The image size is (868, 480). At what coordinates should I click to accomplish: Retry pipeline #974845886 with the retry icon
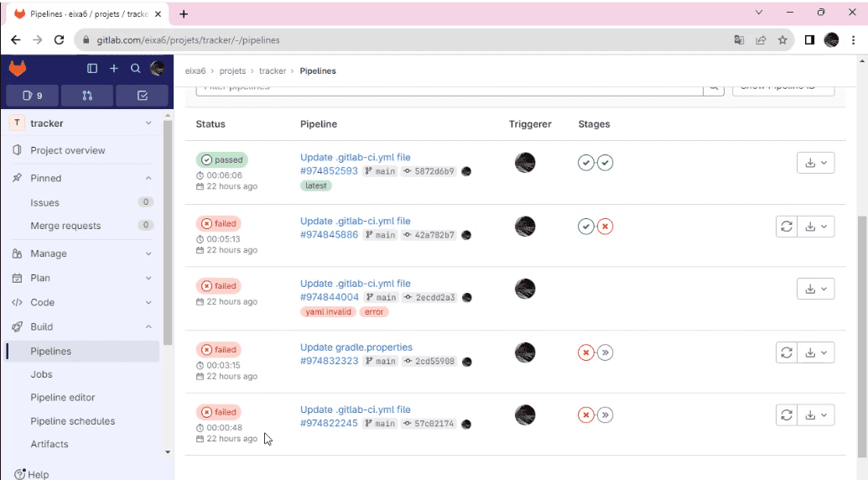point(786,226)
